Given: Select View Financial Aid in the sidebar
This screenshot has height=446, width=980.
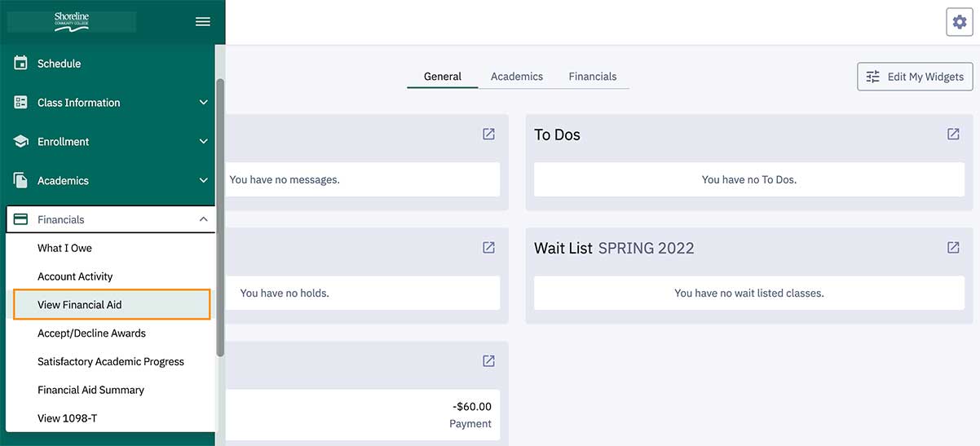Looking at the screenshot, I should 112,304.
